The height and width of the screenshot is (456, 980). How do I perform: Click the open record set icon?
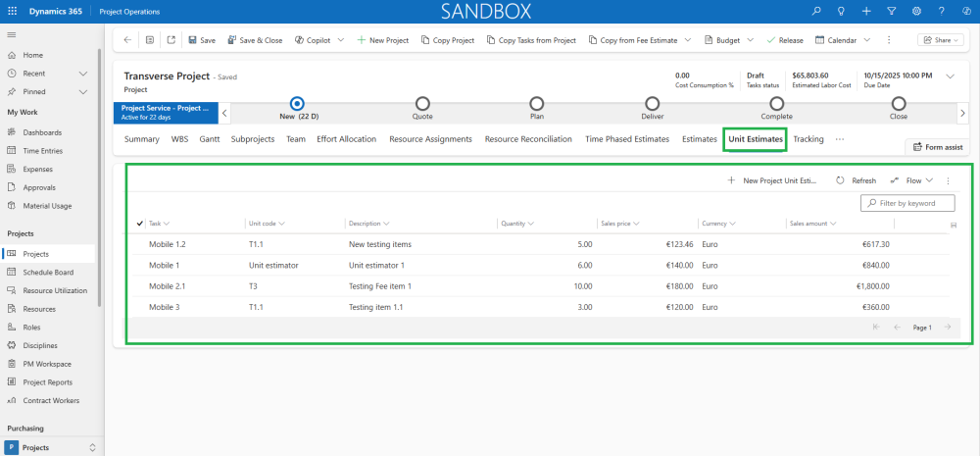click(149, 40)
